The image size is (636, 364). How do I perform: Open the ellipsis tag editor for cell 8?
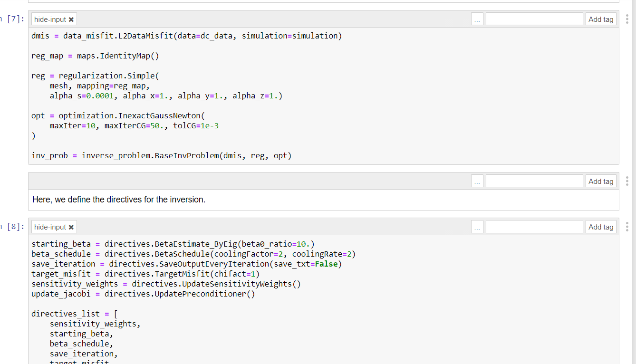pyautogui.click(x=477, y=227)
